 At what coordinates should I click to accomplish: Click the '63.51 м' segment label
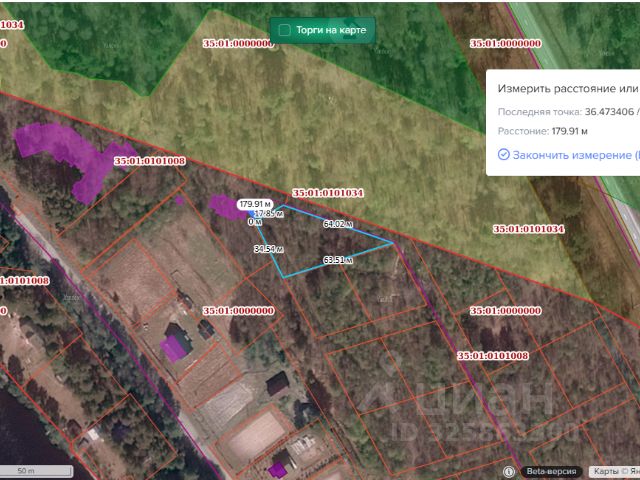click(x=338, y=260)
